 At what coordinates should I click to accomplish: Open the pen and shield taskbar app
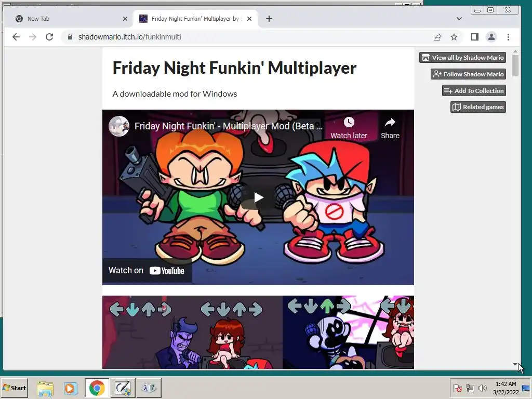[123, 388]
